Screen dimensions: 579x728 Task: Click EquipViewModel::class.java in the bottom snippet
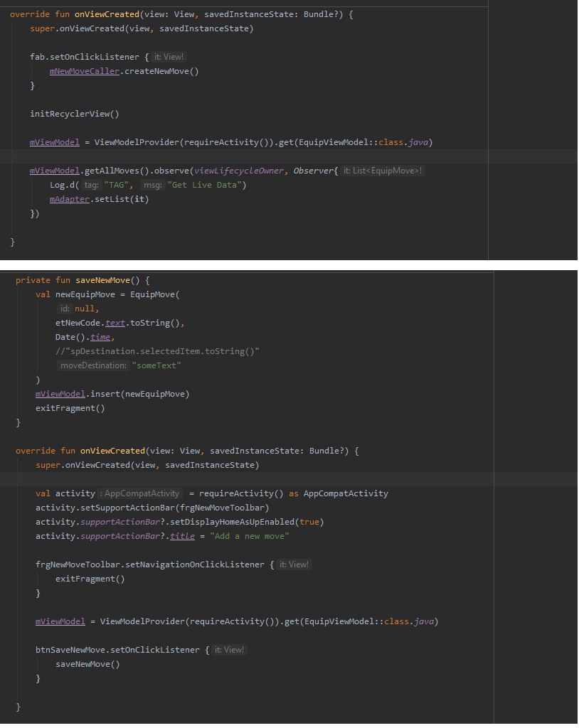point(369,621)
